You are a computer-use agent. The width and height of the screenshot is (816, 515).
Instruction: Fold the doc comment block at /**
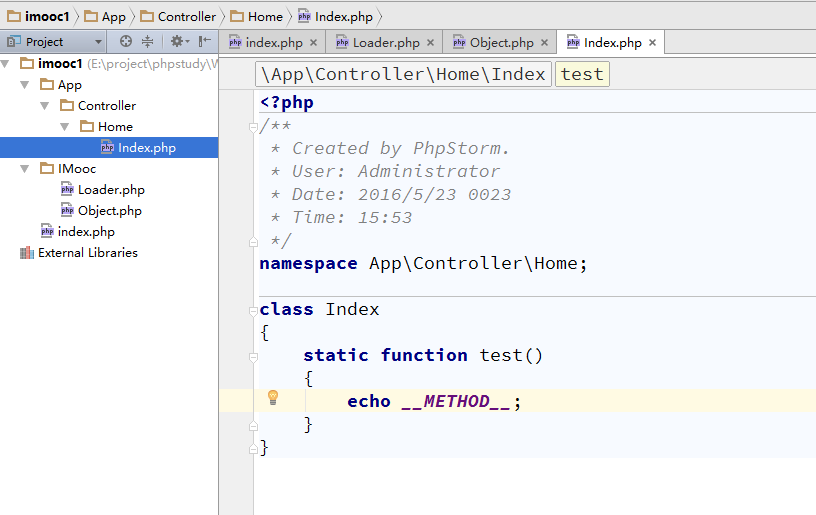pyautogui.click(x=253, y=126)
